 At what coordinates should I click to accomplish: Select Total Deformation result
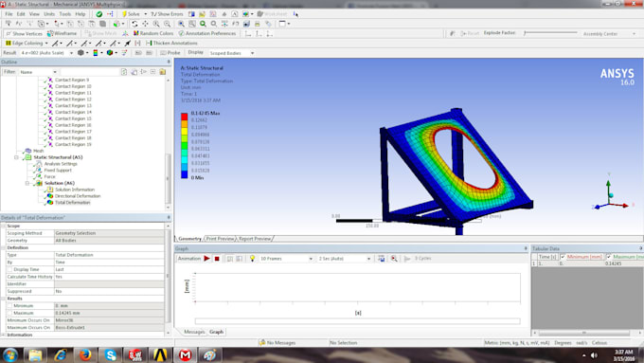(x=72, y=203)
